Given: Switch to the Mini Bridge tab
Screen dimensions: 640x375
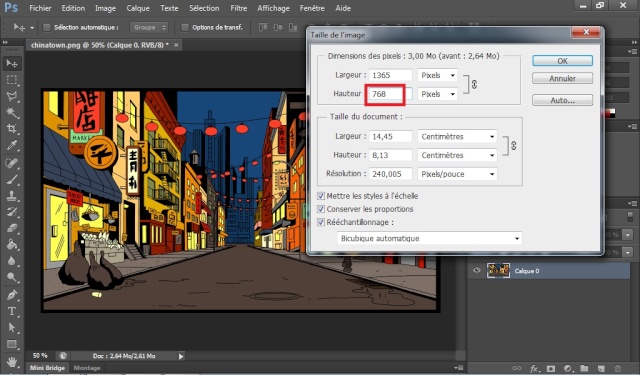Looking at the screenshot, I should click(x=47, y=368).
